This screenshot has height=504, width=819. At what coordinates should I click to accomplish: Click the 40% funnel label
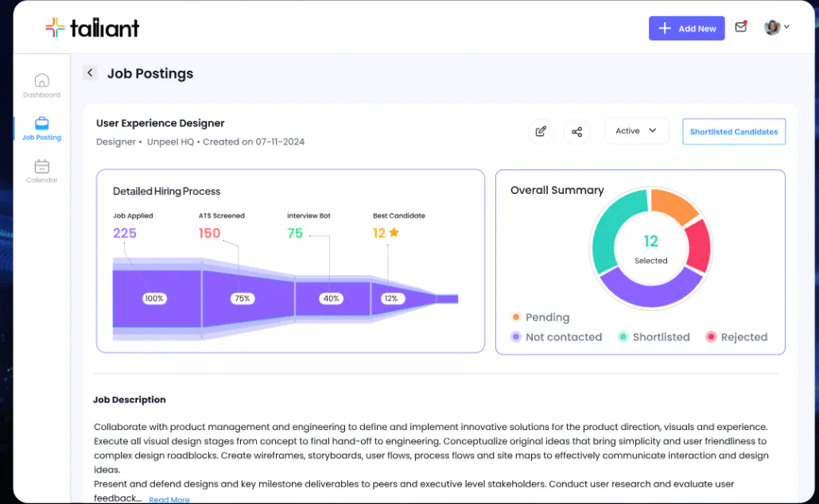(x=331, y=298)
